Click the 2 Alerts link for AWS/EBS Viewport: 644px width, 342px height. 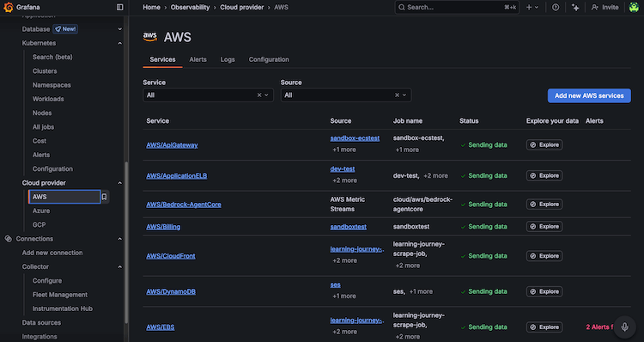pyautogui.click(x=599, y=327)
